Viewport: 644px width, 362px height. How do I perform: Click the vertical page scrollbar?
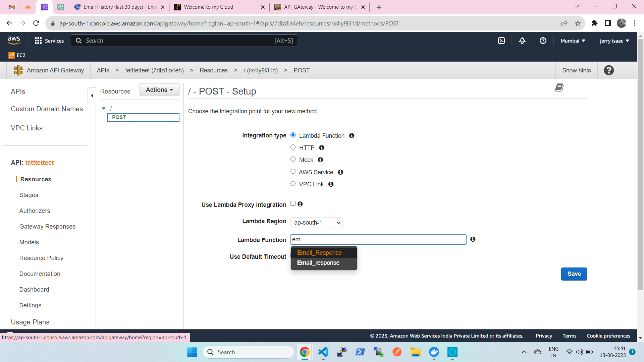point(640,164)
